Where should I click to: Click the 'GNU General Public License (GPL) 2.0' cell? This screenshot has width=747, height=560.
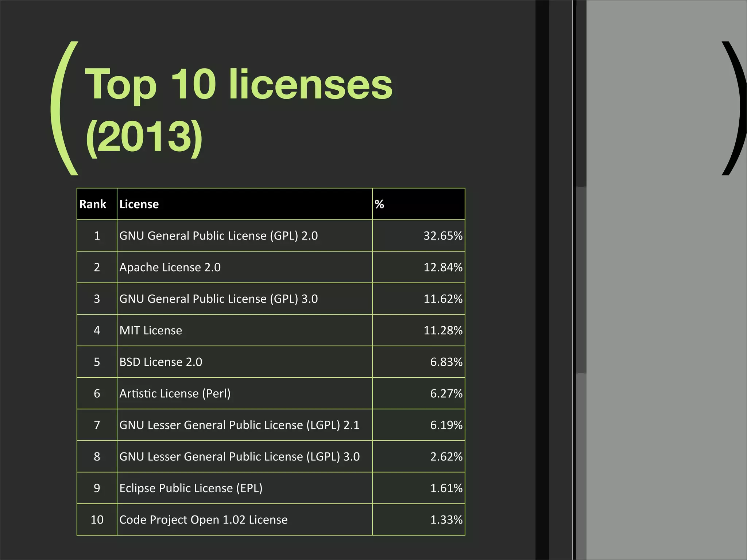(218, 236)
